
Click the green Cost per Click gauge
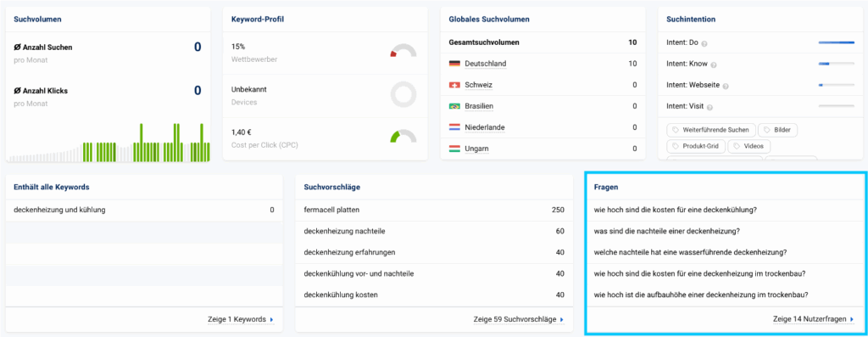[x=403, y=137]
